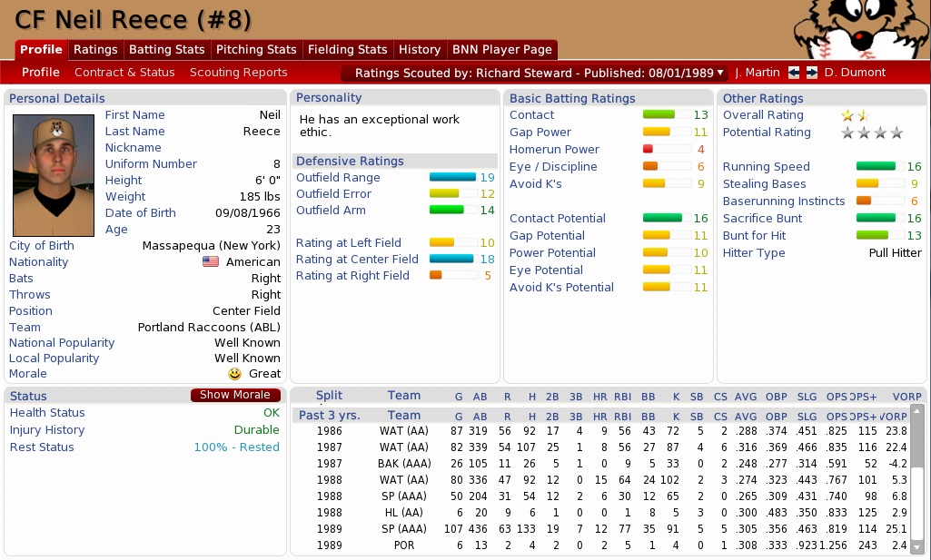
Task: Click the gray Potential Rating stars
Action: tap(871, 133)
